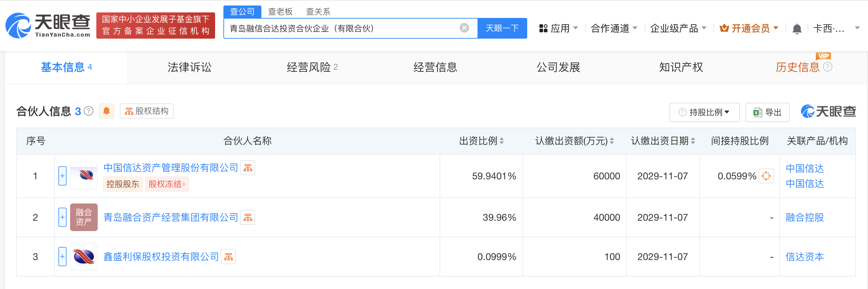Select the 法律诉讼 tab
The width and height of the screenshot is (868, 289).
(x=190, y=67)
